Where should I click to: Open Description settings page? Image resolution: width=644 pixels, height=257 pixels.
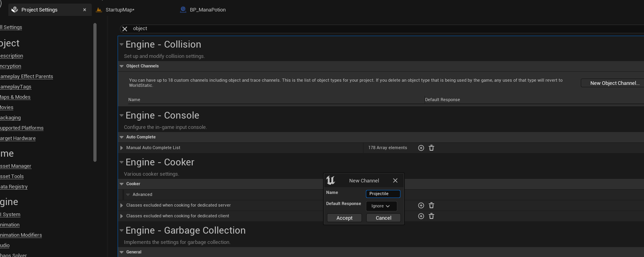pos(12,56)
